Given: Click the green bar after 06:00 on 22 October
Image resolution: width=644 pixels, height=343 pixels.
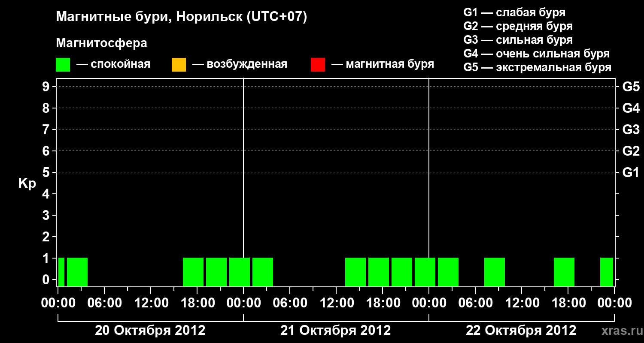Looking at the screenshot, I should coord(495,272).
